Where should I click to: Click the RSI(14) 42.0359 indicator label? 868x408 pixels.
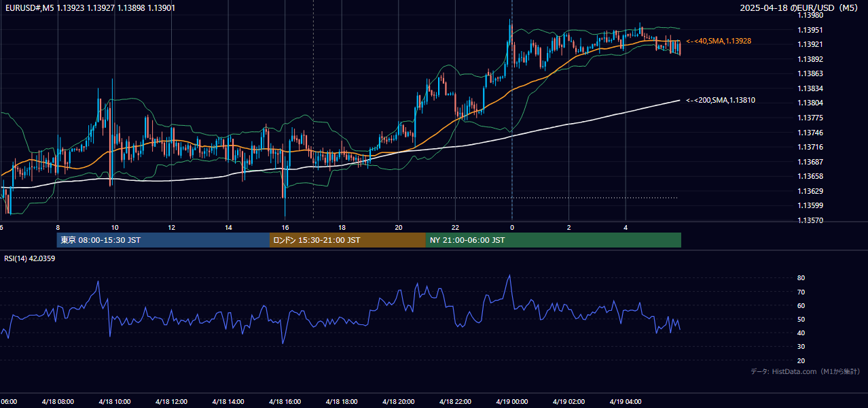coord(29,258)
